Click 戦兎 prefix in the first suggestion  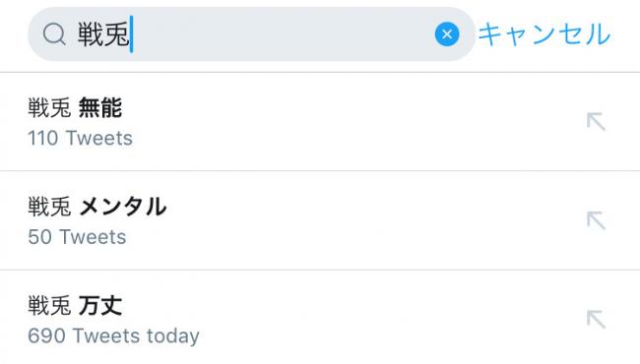click(49, 108)
